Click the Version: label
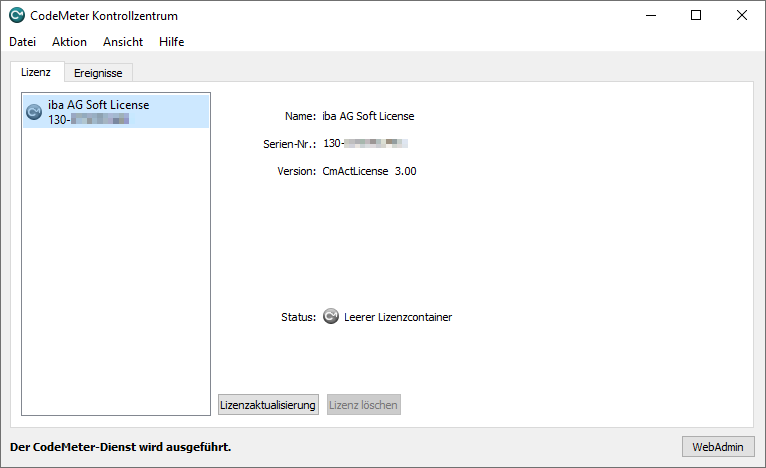 point(297,171)
